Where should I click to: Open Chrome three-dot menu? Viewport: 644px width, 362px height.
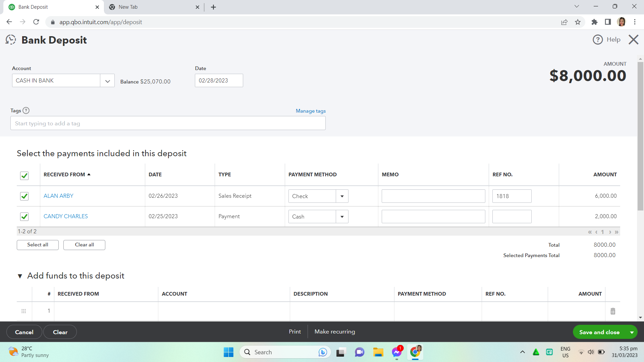[635, 22]
